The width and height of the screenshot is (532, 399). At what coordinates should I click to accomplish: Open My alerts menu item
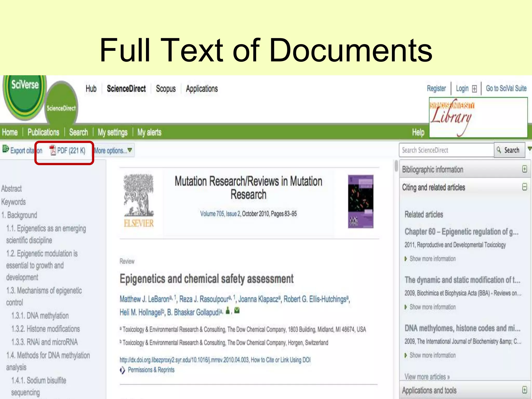(x=149, y=132)
